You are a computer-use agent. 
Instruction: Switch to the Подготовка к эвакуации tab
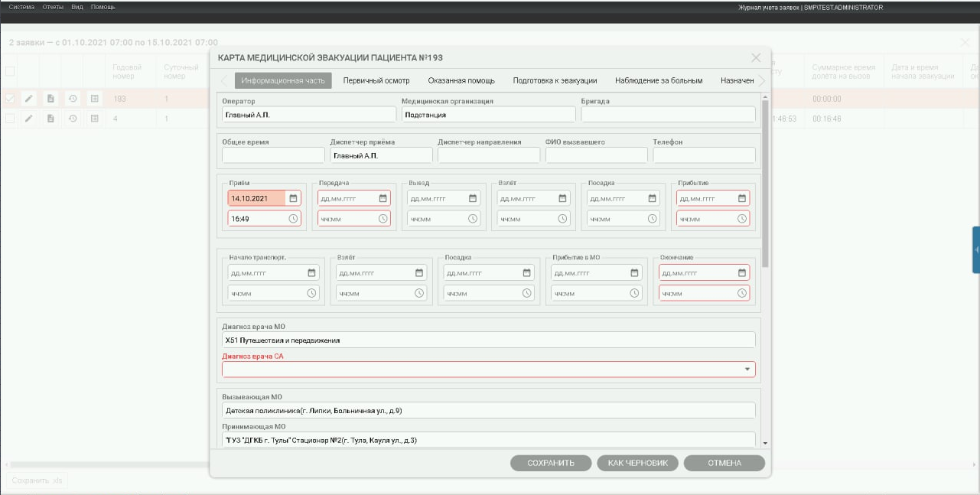[x=555, y=80]
